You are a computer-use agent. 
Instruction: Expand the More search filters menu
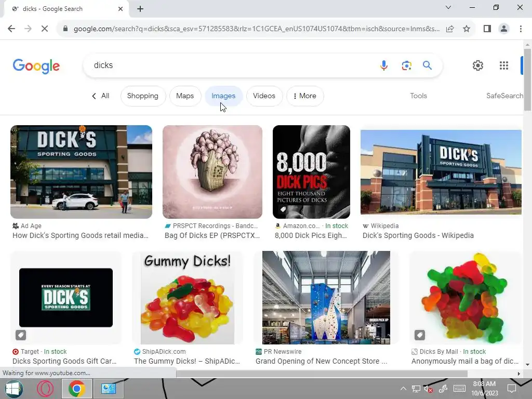point(305,96)
